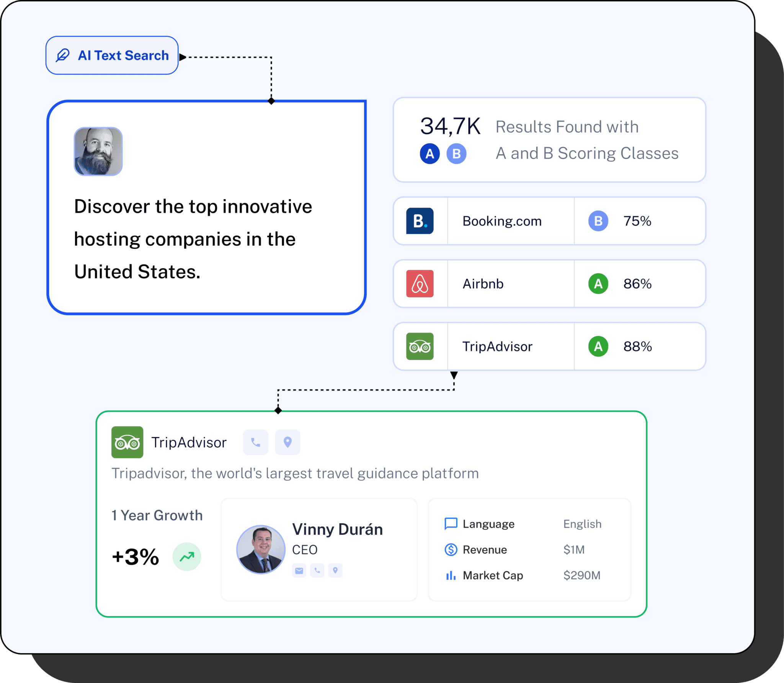
Task: Select the Booking.com logo icon
Action: point(420,221)
